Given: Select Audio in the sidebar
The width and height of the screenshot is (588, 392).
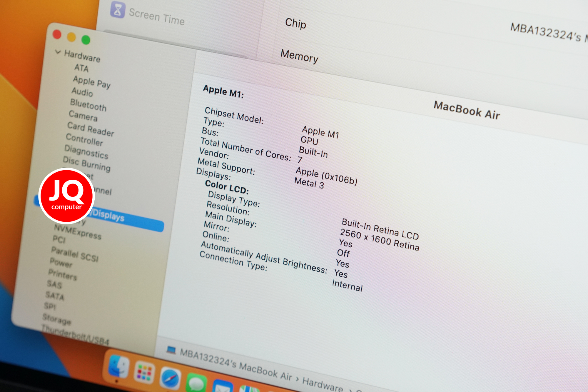Looking at the screenshot, I should pos(82,92).
